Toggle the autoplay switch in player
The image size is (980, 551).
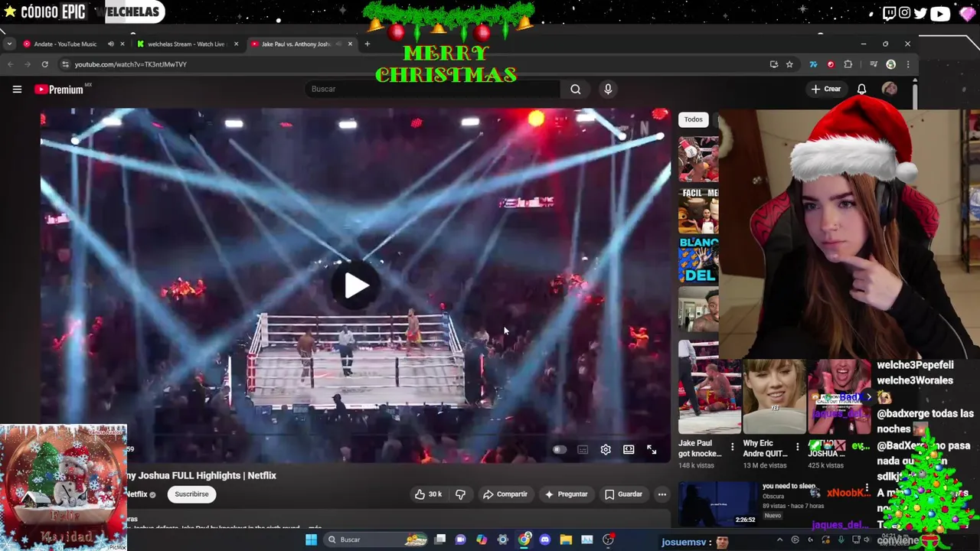pyautogui.click(x=560, y=450)
